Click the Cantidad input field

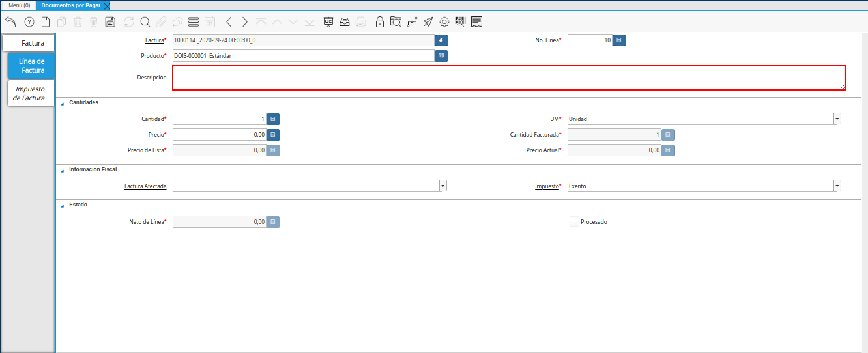220,119
